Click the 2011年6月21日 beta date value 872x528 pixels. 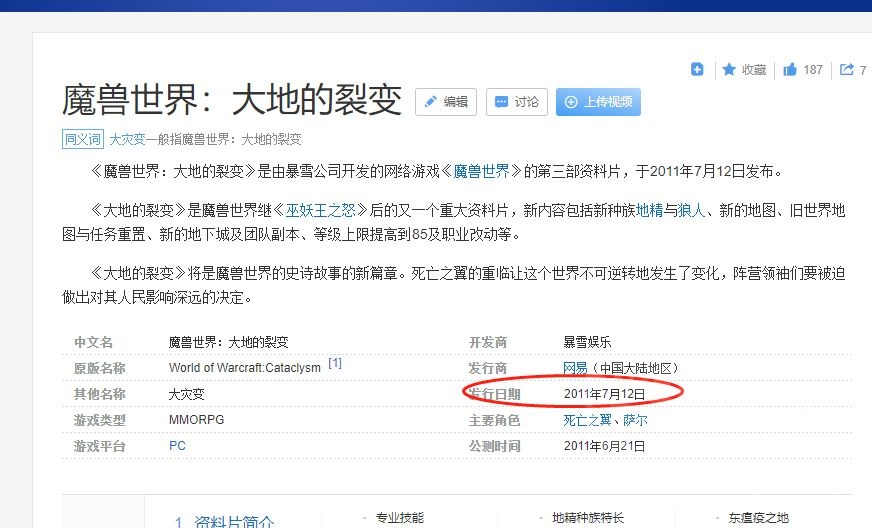pyautogui.click(x=605, y=446)
